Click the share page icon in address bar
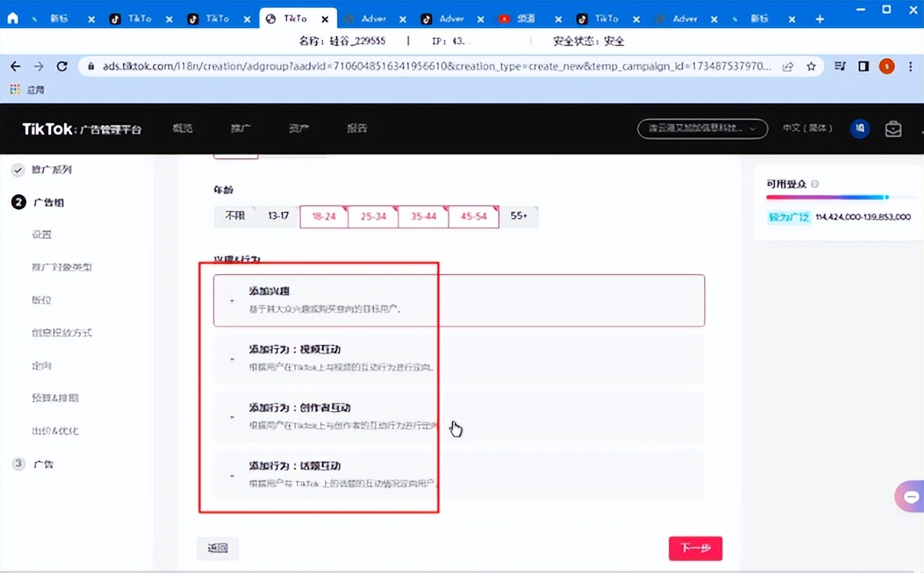 [789, 66]
